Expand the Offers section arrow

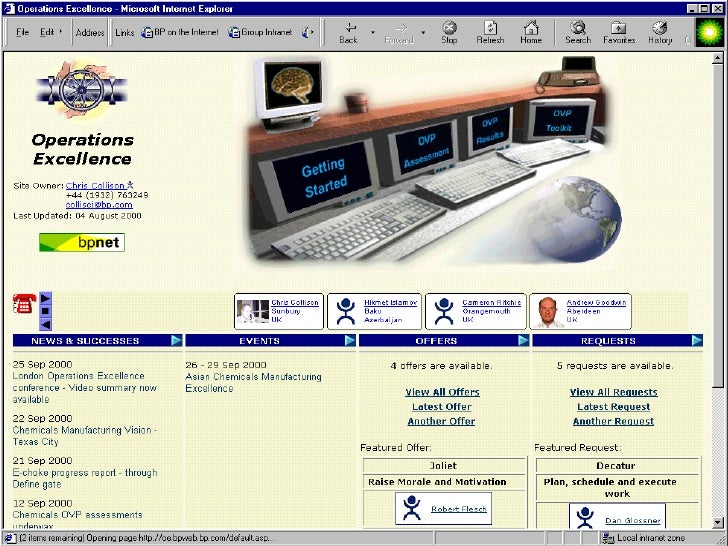click(523, 340)
